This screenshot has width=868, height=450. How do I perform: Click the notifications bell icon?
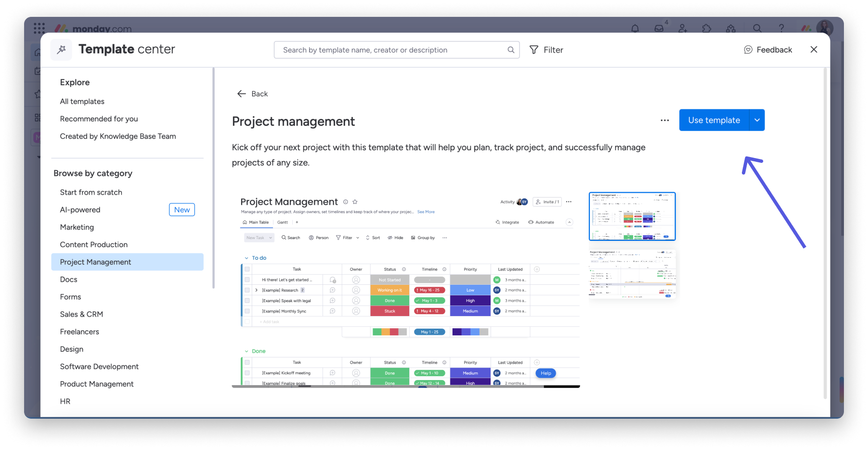(x=635, y=28)
